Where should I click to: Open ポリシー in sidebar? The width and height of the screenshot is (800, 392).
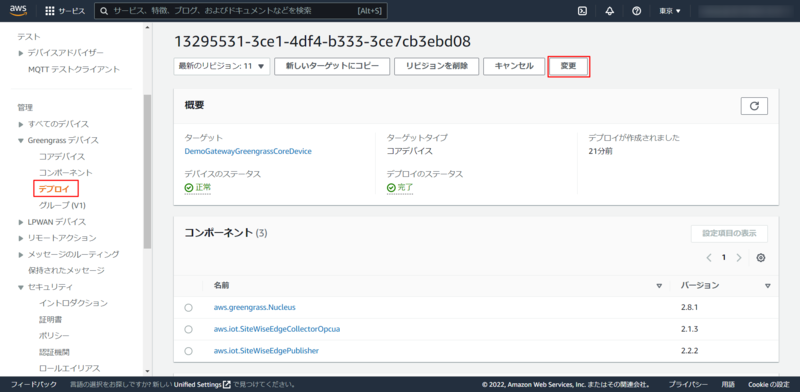pos(54,336)
